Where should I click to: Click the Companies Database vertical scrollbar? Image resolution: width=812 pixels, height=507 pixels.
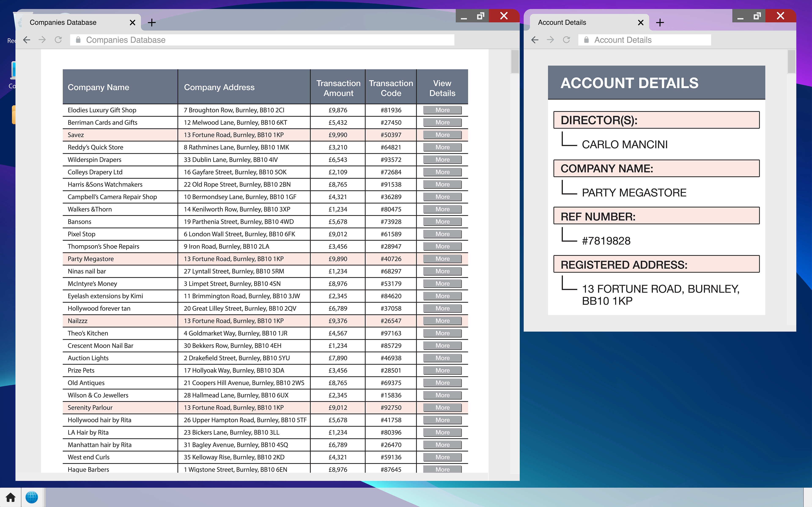click(515, 62)
